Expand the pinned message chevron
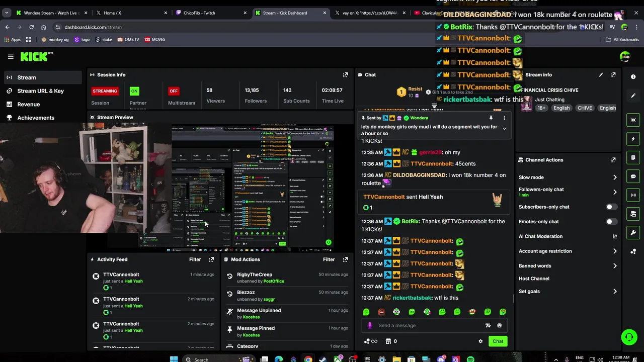 point(504,128)
